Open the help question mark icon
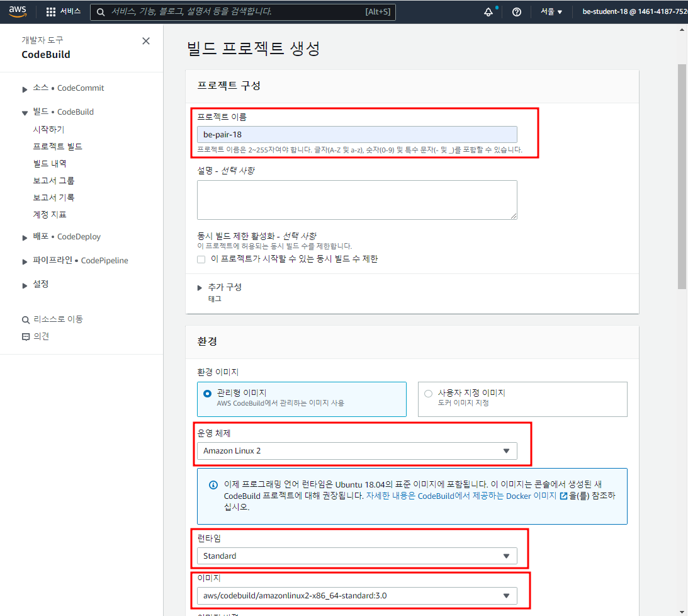Screen dimensions: 688x616 pos(517,12)
